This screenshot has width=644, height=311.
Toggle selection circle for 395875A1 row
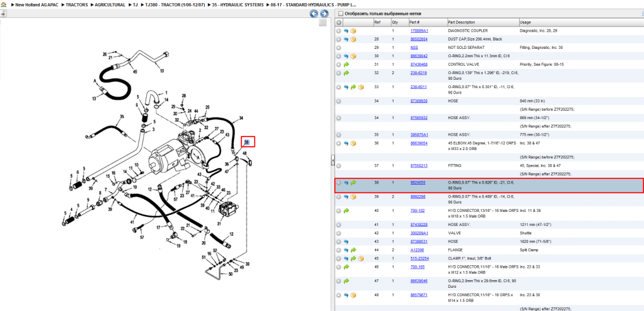tap(339, 135)
